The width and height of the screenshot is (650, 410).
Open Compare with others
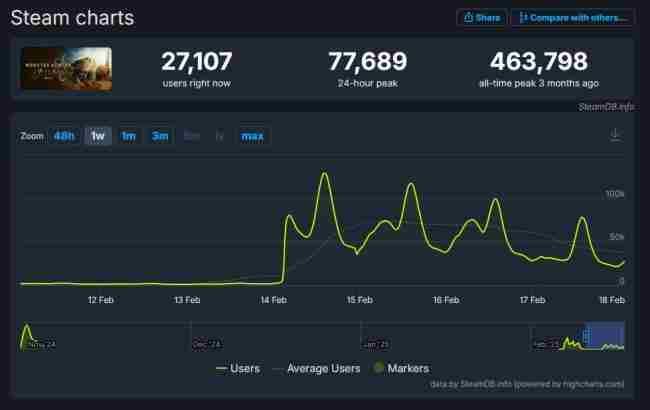click(x=572, y=18)
